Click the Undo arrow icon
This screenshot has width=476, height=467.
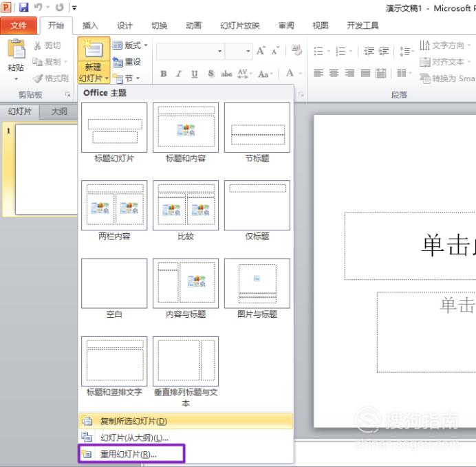39,7
